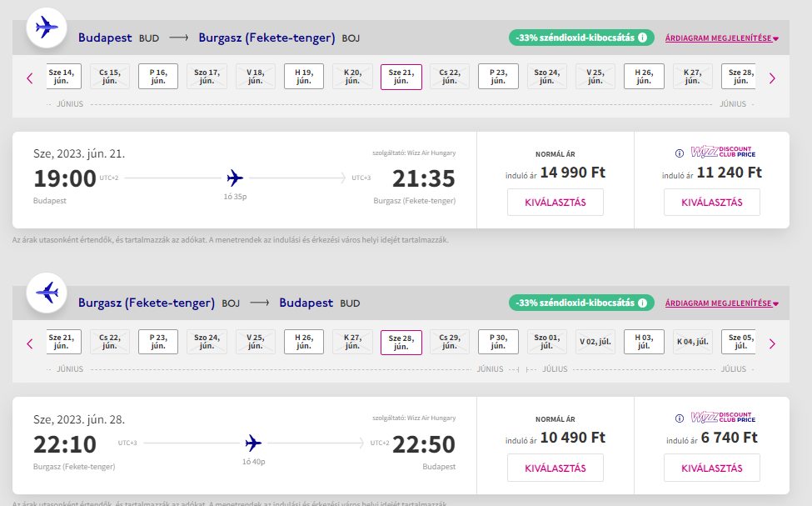Image resolution: width=812 pixels, height=506 pixels.
Task: Select outbound date P 16, jún.
Action: pyautogui.click(x=158, y=77)
